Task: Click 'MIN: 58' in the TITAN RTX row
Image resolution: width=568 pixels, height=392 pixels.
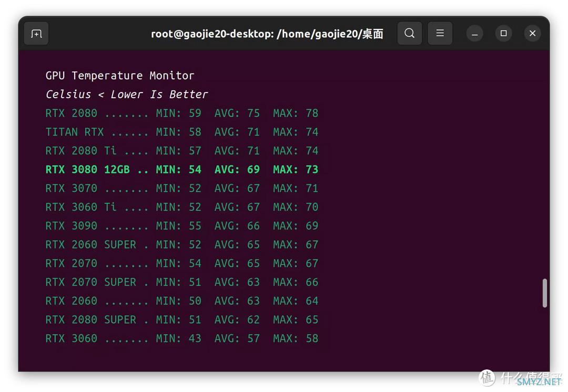Action: coord(179,132)
